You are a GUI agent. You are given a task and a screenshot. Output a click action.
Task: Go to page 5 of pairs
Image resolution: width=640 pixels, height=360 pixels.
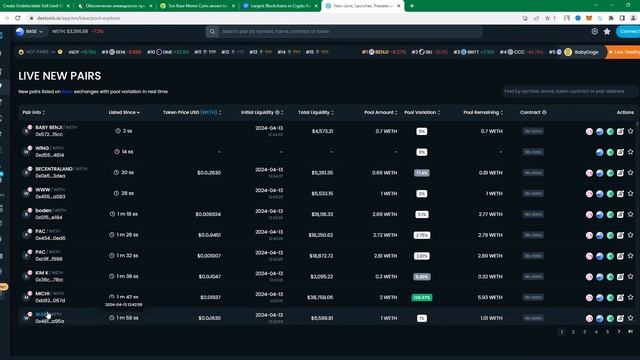(607, 332)
